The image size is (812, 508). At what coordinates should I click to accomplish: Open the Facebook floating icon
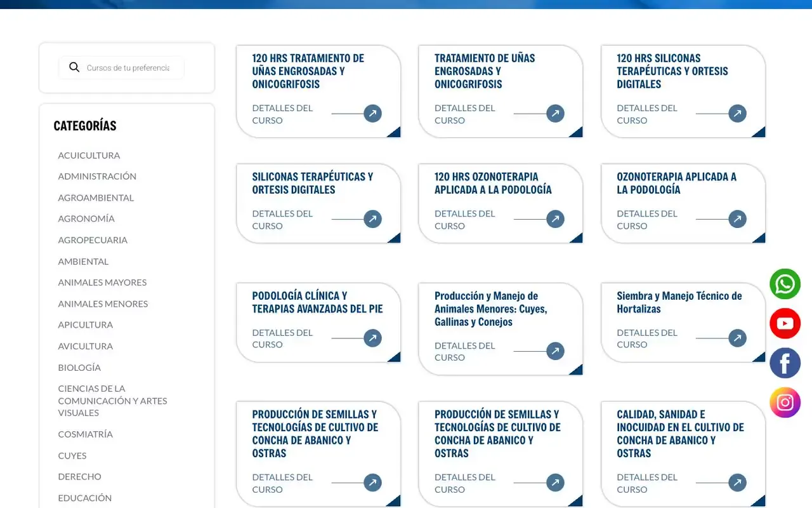[785, 363]
